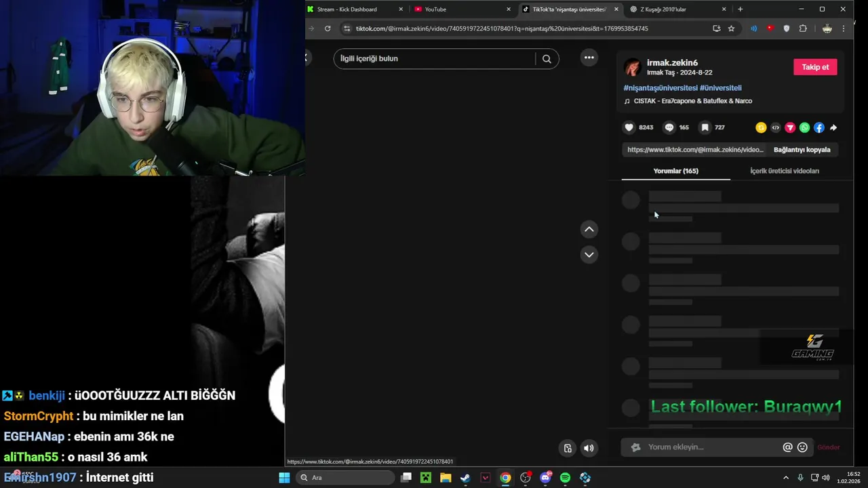The width and height of the screenshot is (868, 488).
Task: Click the share arrow icon
Action: point(833,127)
